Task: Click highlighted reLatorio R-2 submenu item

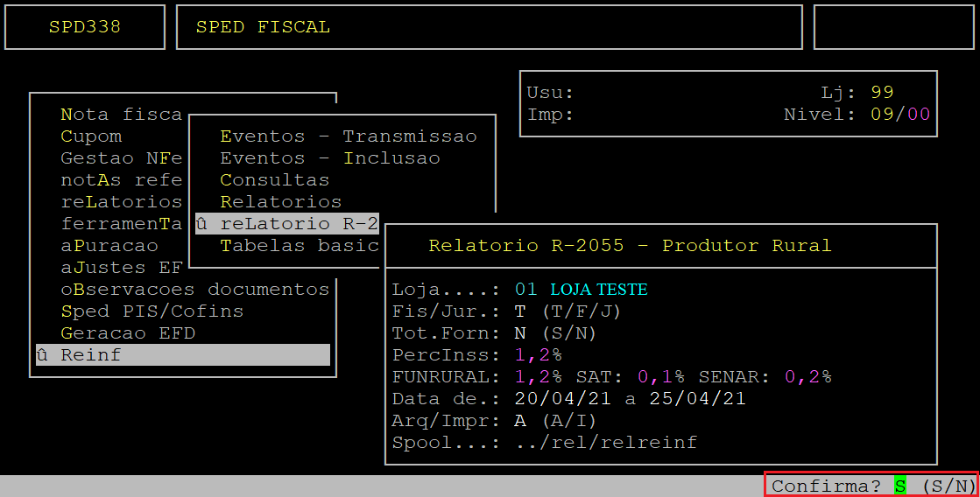Action: (x=287, y=224)
